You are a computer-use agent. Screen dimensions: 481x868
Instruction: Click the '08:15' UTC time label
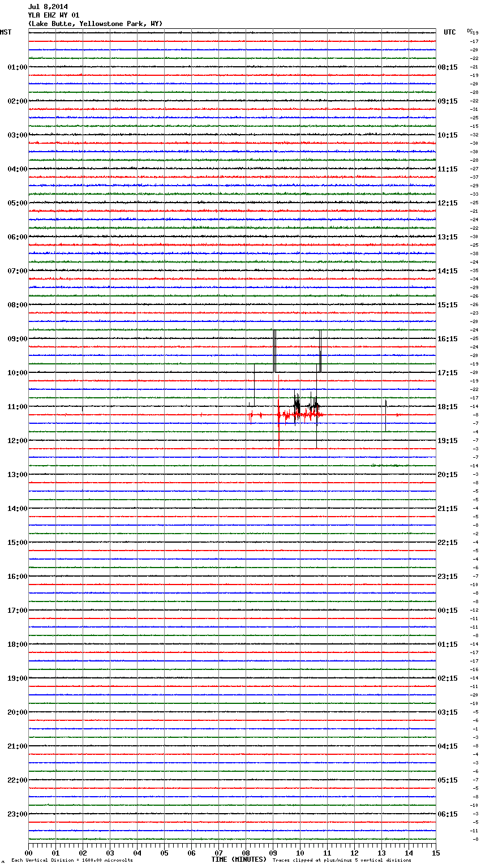(448, 67)
